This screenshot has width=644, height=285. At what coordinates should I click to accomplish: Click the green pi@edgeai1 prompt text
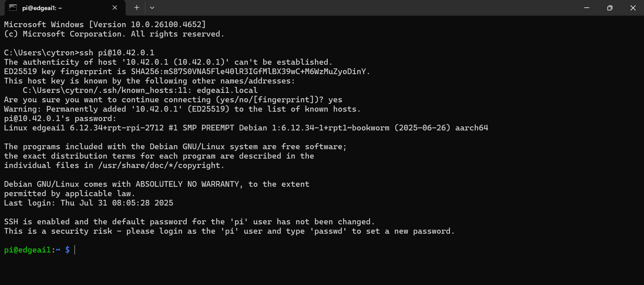point(27,250)
